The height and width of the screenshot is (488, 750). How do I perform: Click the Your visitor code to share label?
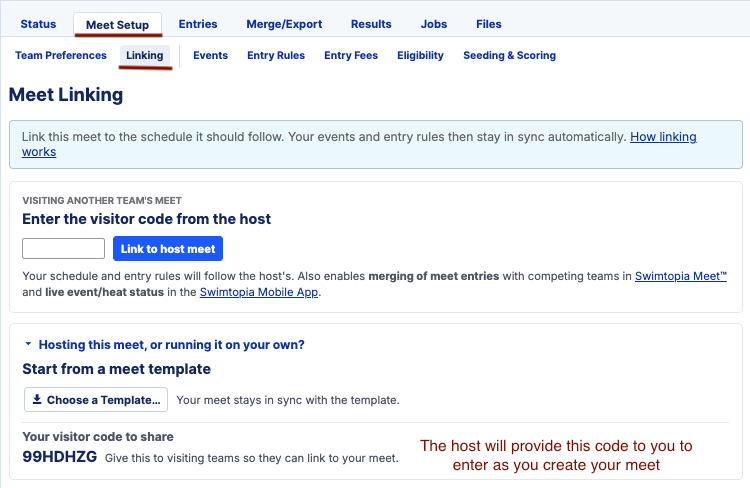click(98, 436)
